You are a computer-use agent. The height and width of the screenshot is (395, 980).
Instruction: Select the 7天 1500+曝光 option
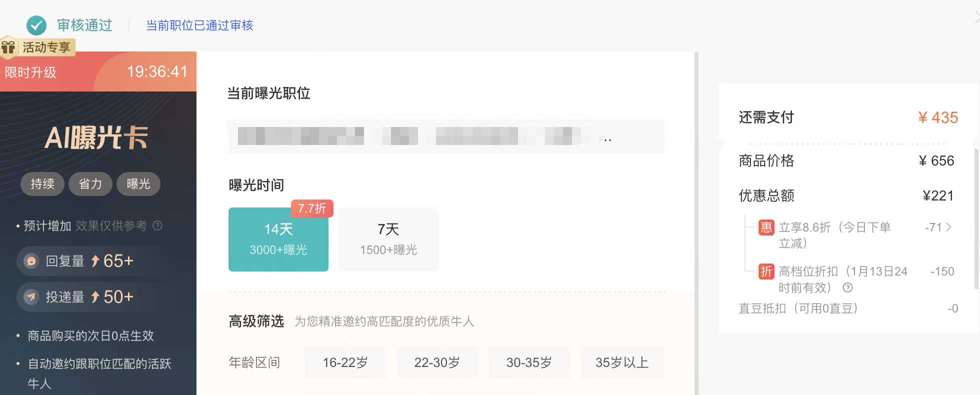click(388, 239)
